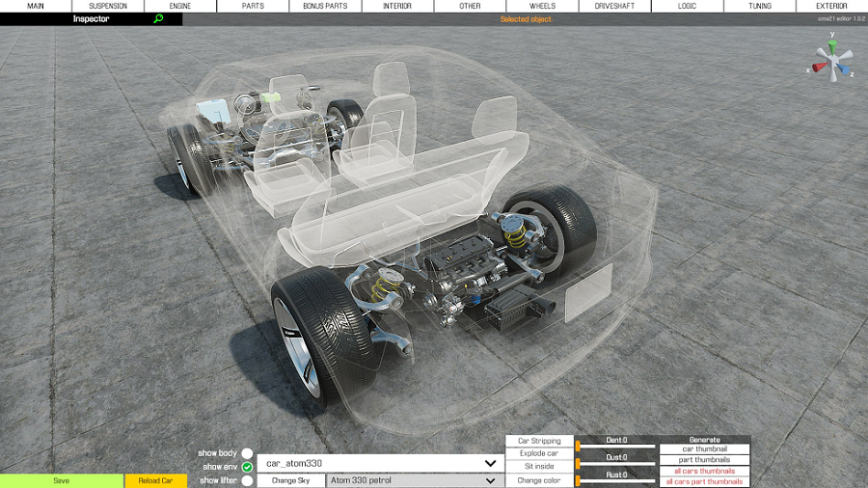Enable the show lifter checkbox
Image resolution: width=868 pixels, height=488 pixels.
(248, 480)
